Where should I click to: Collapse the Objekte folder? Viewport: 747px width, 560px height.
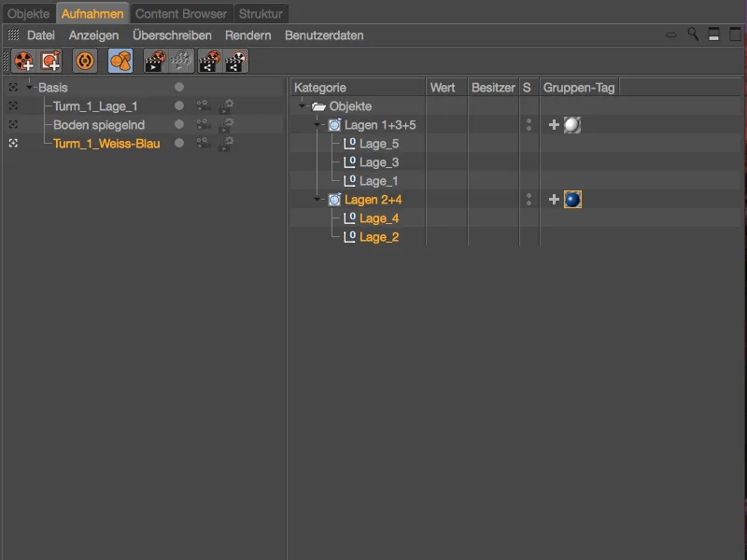pyautogui.click(x=302, y=105)
